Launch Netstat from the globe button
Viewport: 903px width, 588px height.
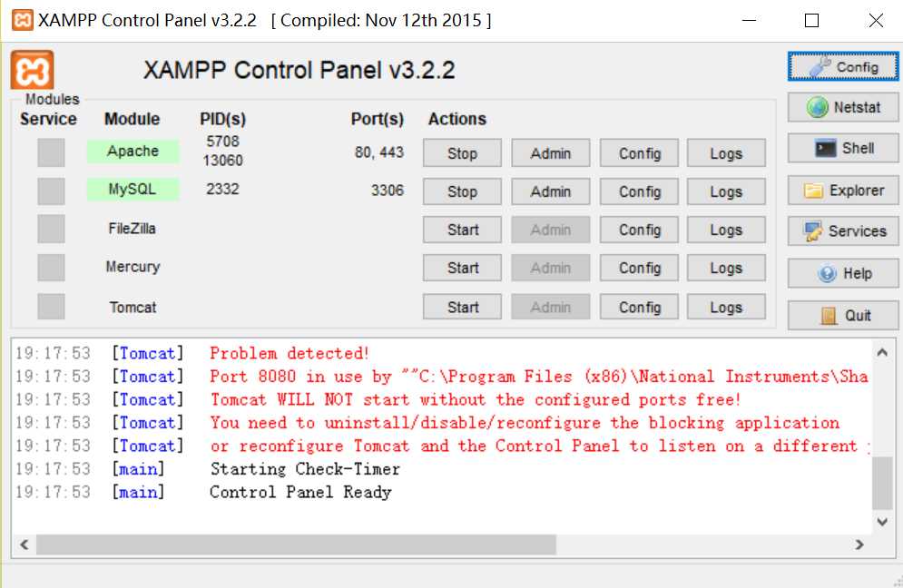[x=842, y=107]
